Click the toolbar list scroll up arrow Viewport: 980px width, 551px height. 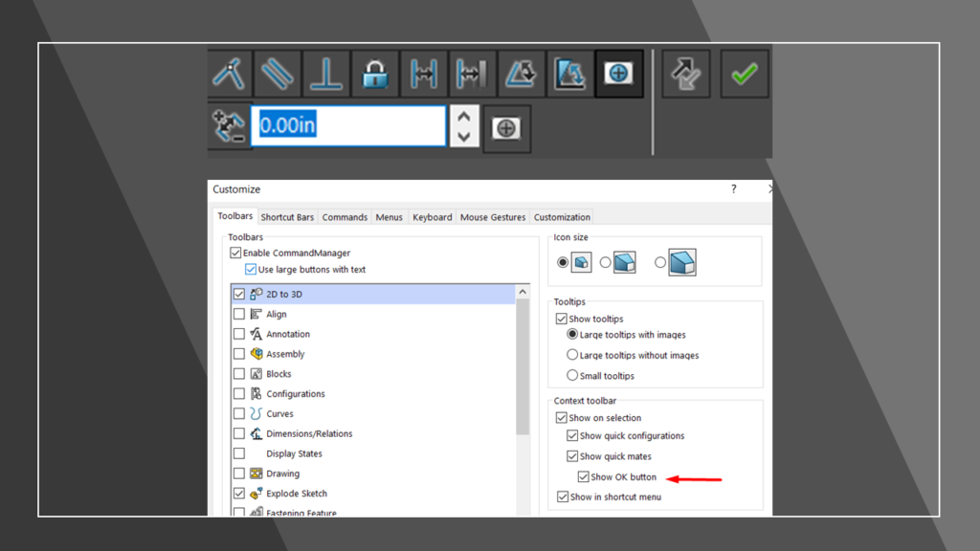[x=523, y=292]
